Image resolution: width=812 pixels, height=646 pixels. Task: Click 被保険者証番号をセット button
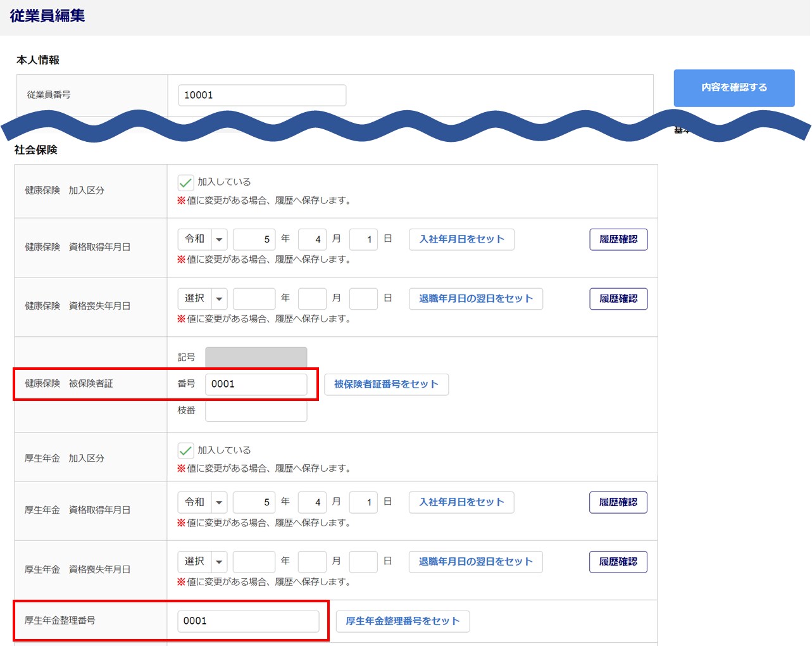[386, 384]
